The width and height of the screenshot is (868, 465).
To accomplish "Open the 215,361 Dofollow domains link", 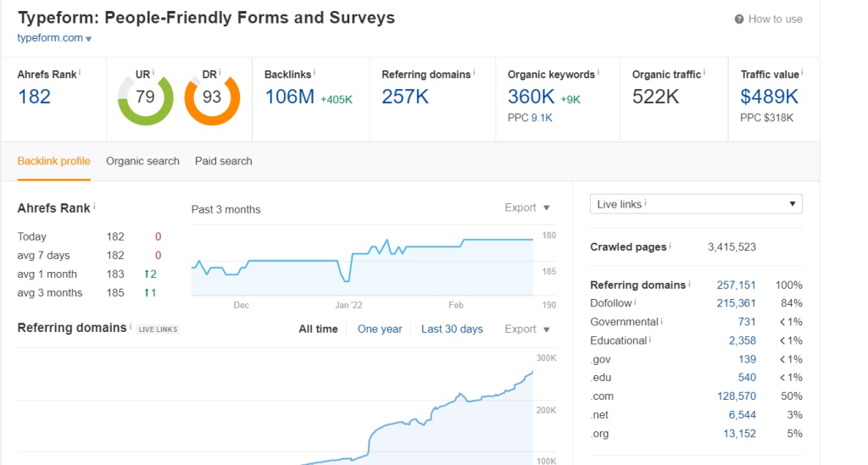I will point(736,303).
